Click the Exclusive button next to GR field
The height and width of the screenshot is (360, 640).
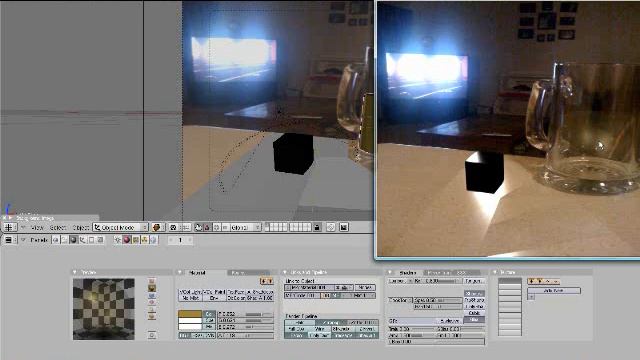pyautogui.click(x=450, y=320)
